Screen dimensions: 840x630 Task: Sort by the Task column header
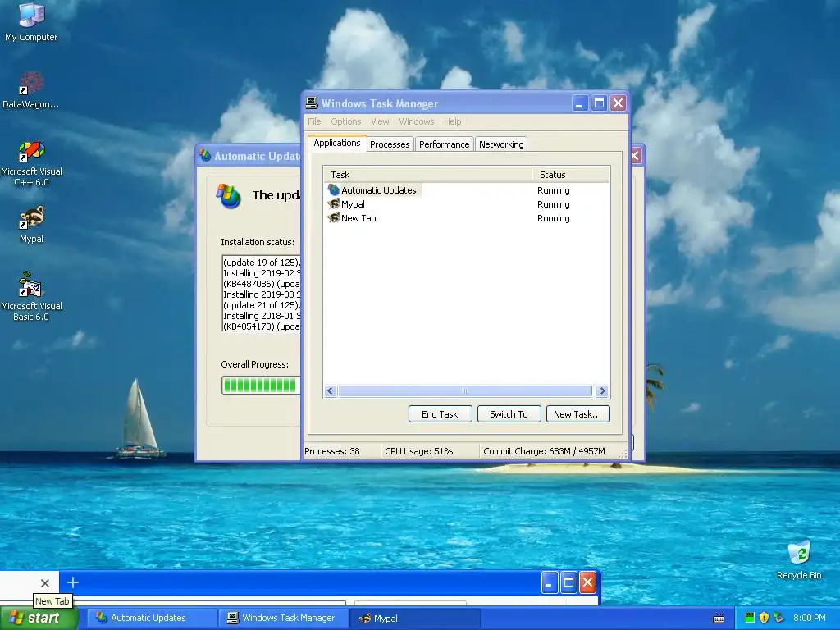[427, 175]
